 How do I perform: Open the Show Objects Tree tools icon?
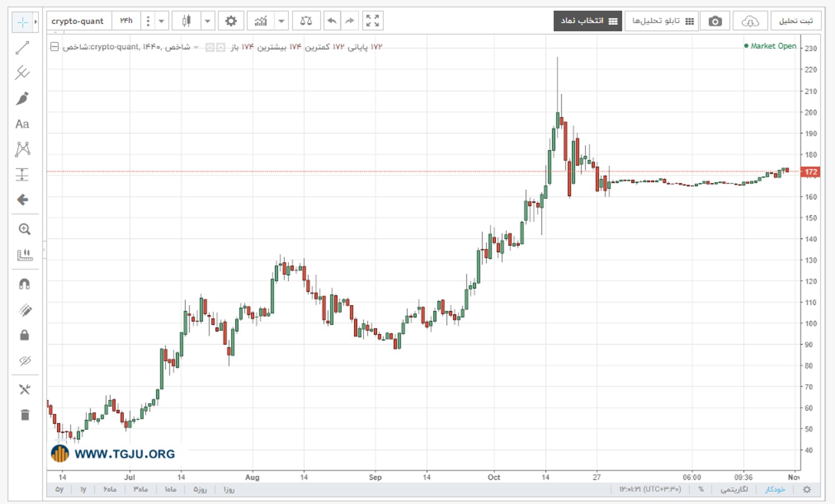click(24, 390)
